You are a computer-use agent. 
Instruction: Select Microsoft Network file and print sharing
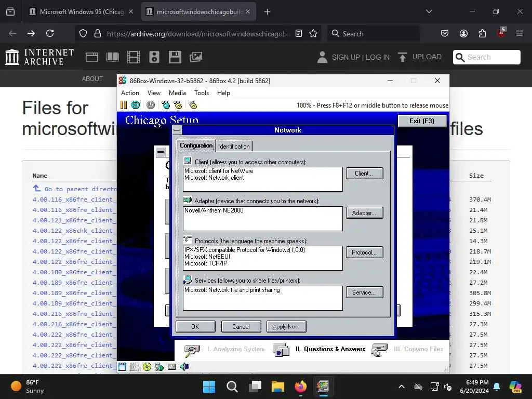232,290
